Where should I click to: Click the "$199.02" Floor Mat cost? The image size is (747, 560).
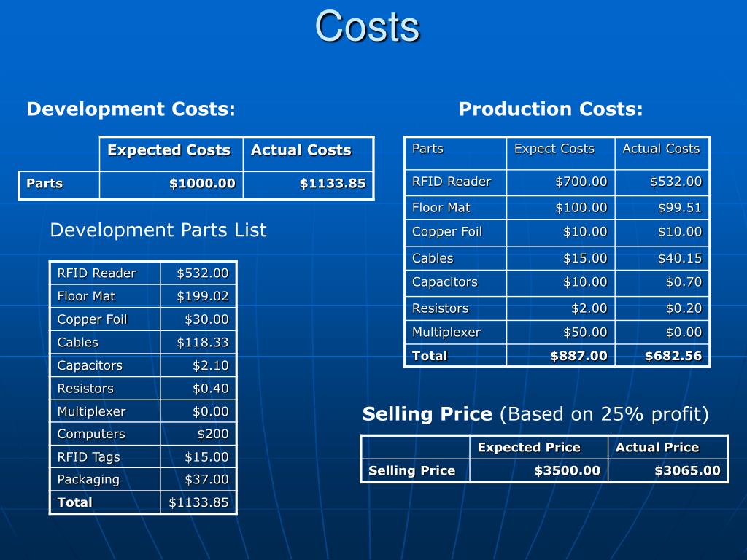pos(203,296)
